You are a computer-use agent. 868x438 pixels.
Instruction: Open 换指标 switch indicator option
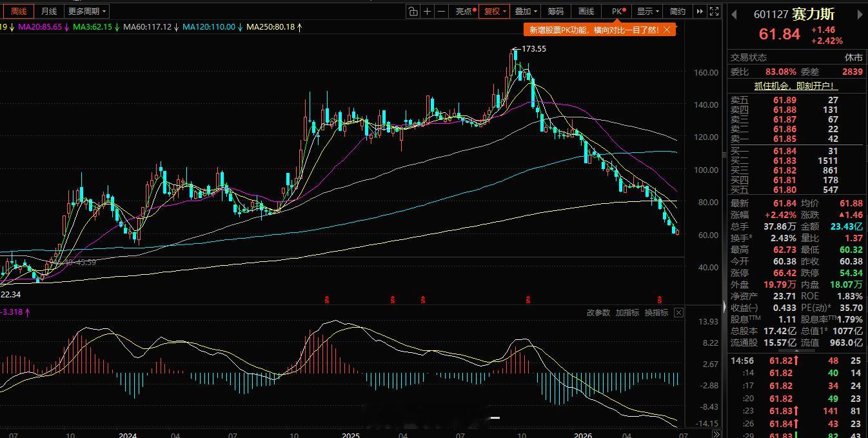pos(656,312)
